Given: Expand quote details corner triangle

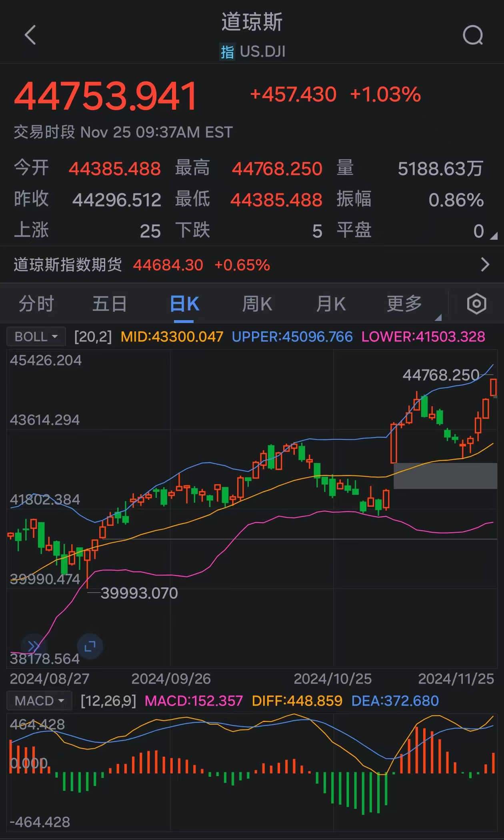Looking at the screenshot, I should point(494,236).
